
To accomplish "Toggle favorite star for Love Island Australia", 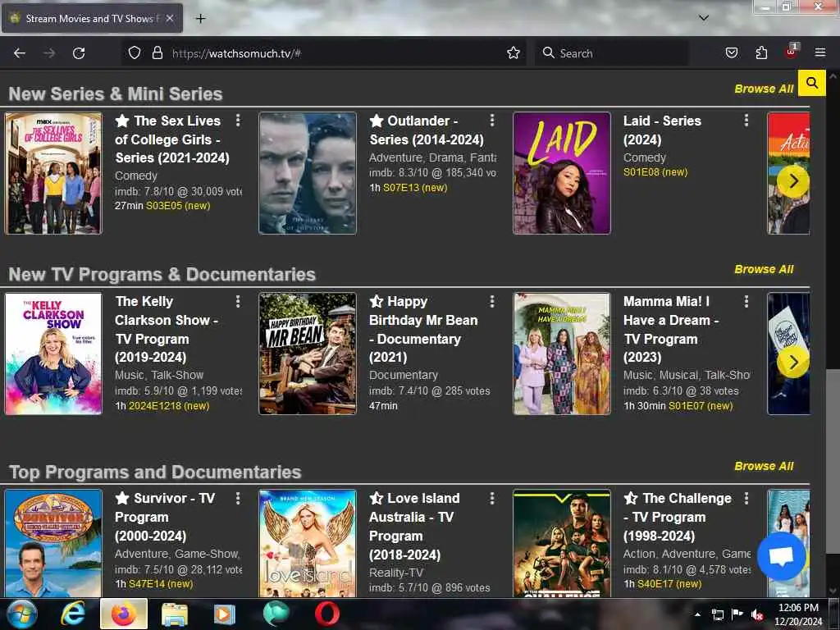I will [x=377, y=498].
